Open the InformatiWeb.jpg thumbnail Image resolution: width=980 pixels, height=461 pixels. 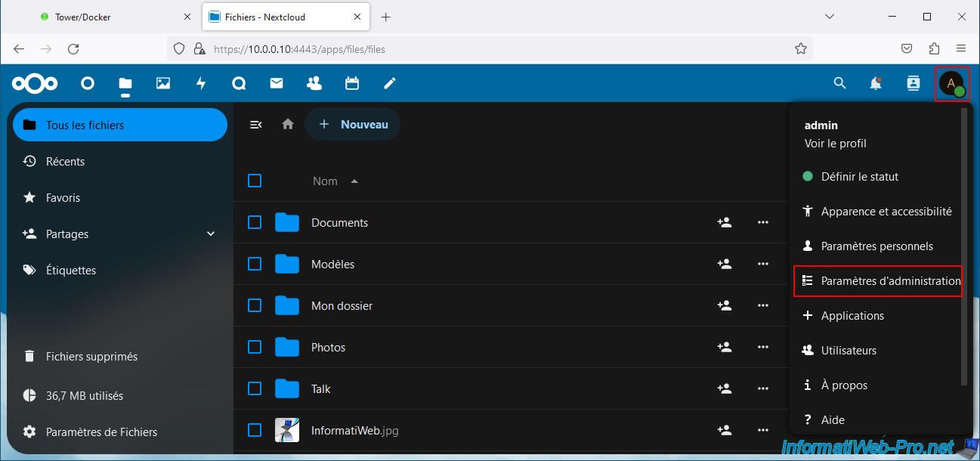pos(287,430)
